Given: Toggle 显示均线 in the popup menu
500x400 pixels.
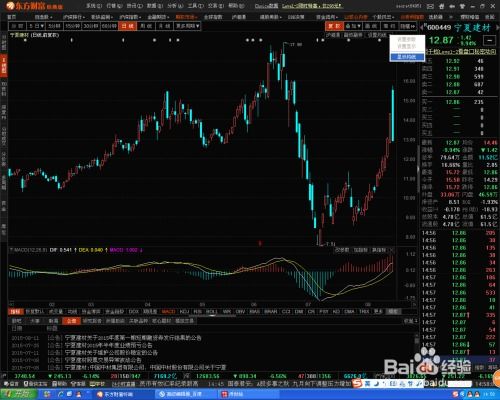Looking at the screenshot, I should point(407,57).
